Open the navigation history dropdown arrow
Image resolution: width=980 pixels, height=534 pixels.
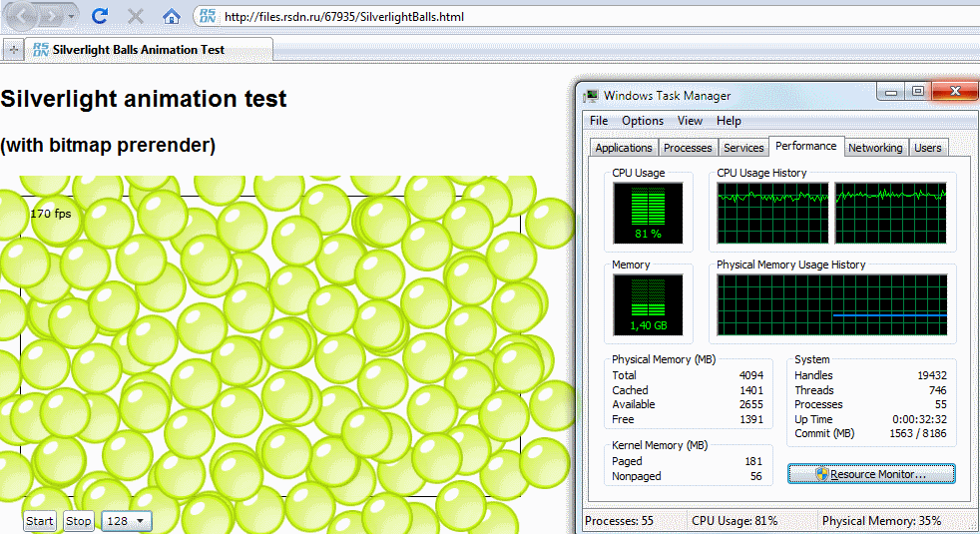[72, 17]
